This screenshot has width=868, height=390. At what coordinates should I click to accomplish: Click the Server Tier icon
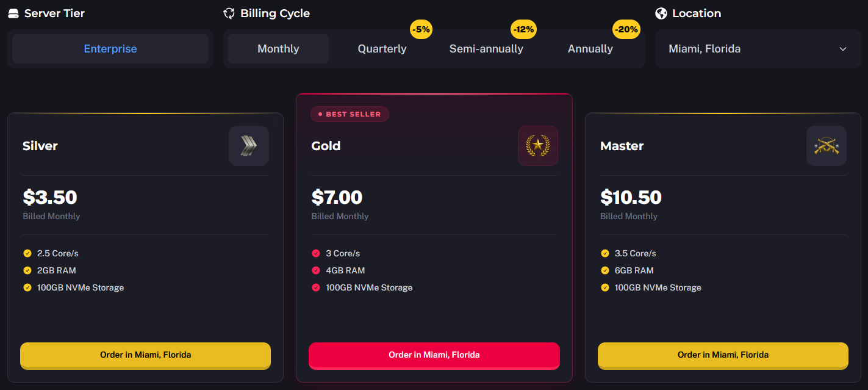point(13,13)
